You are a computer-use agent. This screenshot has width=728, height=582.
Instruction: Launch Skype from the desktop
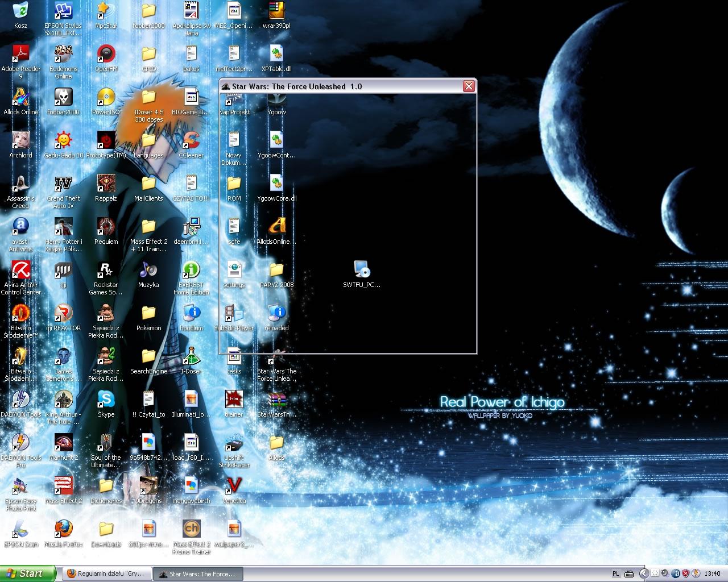coord(106,404)
